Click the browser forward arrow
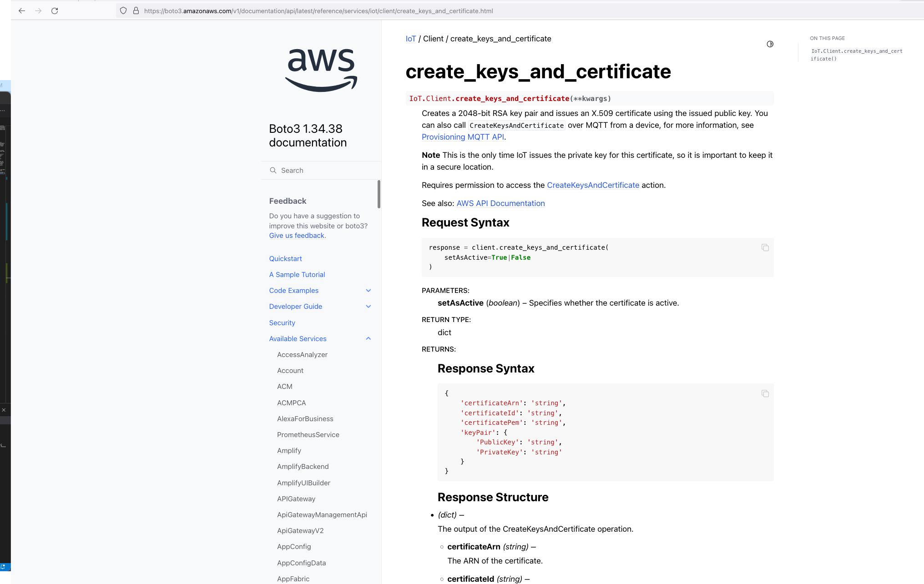The image size is (924, 584). click(38, 11)
